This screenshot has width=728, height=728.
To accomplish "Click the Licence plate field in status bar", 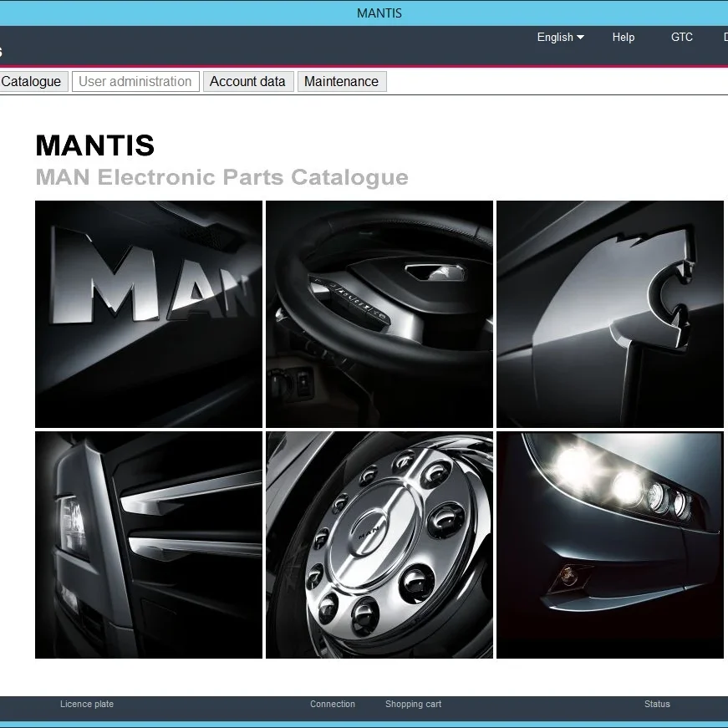I will coord(87,704).
